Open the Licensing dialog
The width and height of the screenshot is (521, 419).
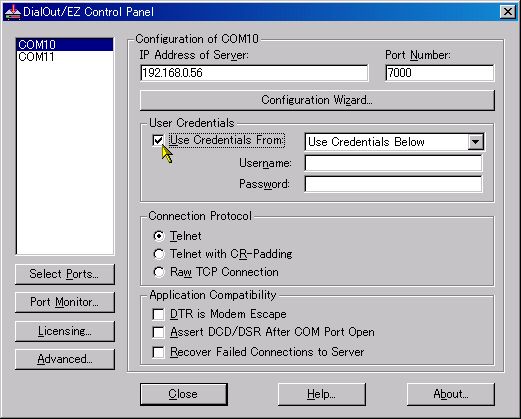(x=65, y=331)
